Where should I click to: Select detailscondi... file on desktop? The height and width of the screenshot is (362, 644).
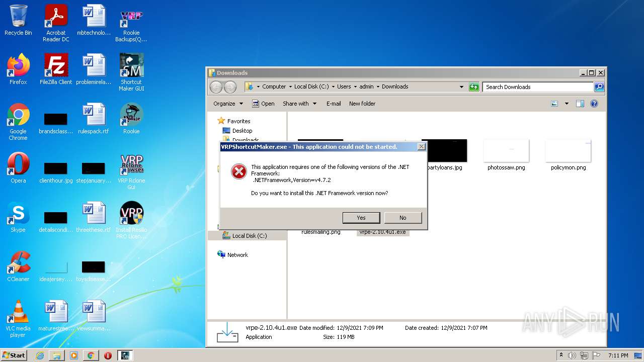click(x=56, y=221)
